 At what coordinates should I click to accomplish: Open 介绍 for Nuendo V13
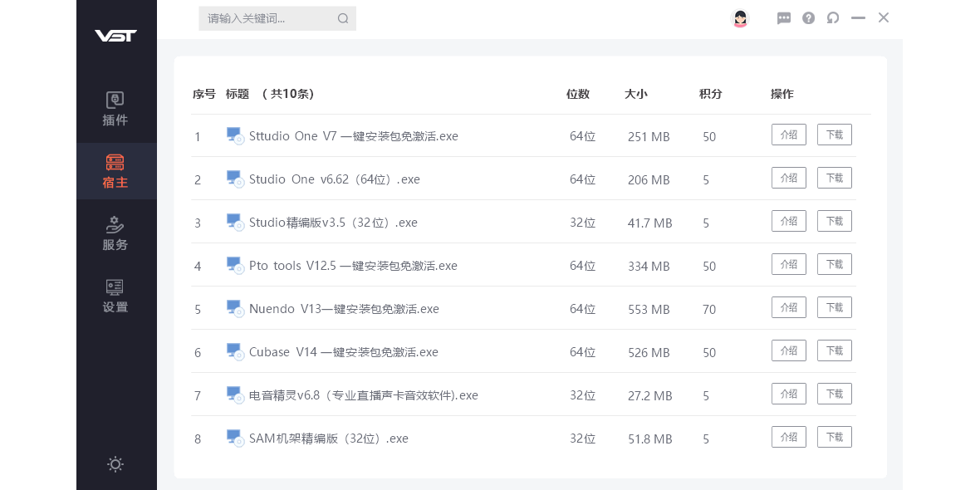coord(788,307)
